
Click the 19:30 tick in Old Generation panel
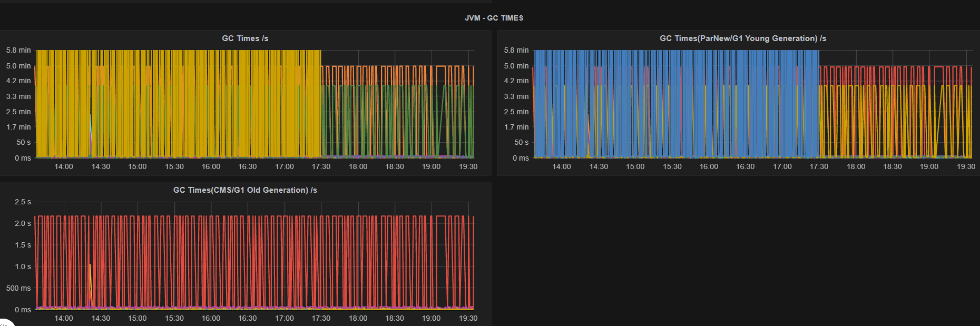coord(468,318)
